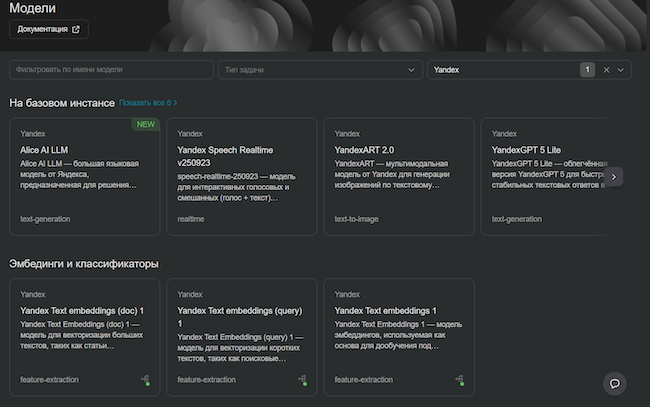Image resolution: width=650 pixels, height=407 pixels.
Task: Click fine-tuning icon on Text embeddings 1 card
Action: click(460, 380)
